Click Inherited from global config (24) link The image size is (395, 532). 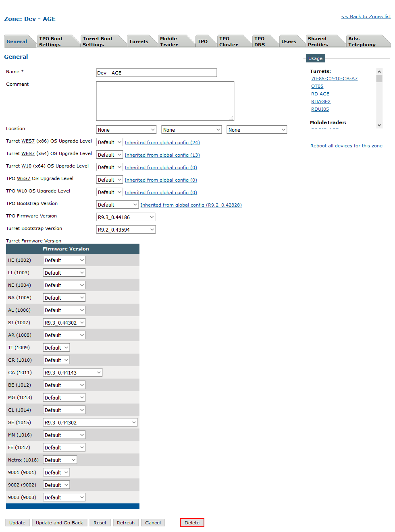162,143
